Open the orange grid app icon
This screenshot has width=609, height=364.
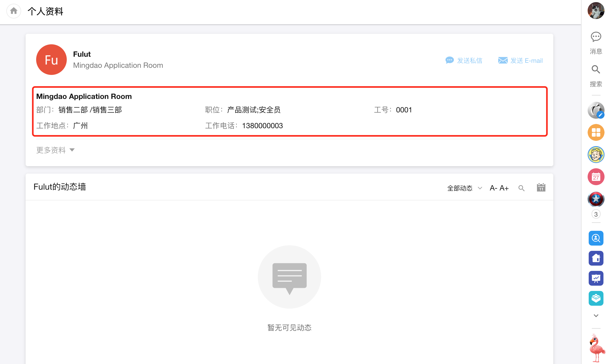[x=596, y=132]
